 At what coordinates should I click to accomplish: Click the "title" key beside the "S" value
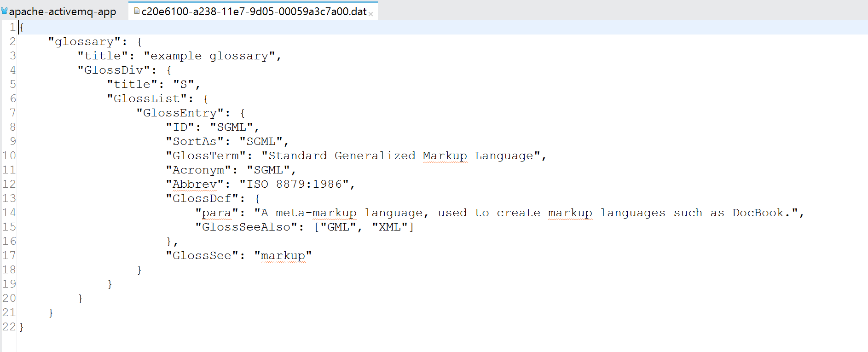coord(132,85)
